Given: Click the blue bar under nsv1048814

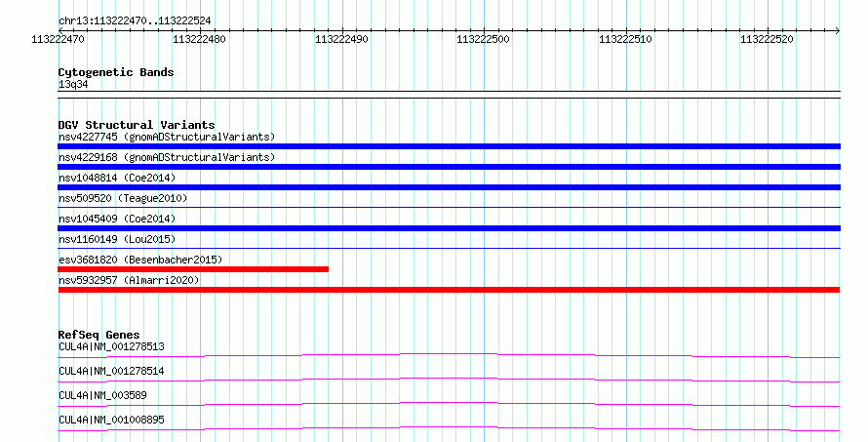Looking at the screenshot, I should point(449,187).
